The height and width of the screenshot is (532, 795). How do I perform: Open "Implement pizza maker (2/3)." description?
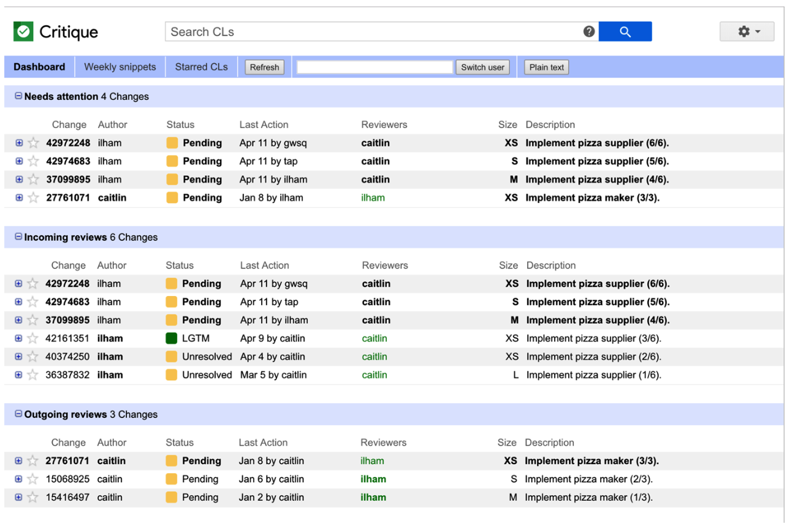click(588, 479)
